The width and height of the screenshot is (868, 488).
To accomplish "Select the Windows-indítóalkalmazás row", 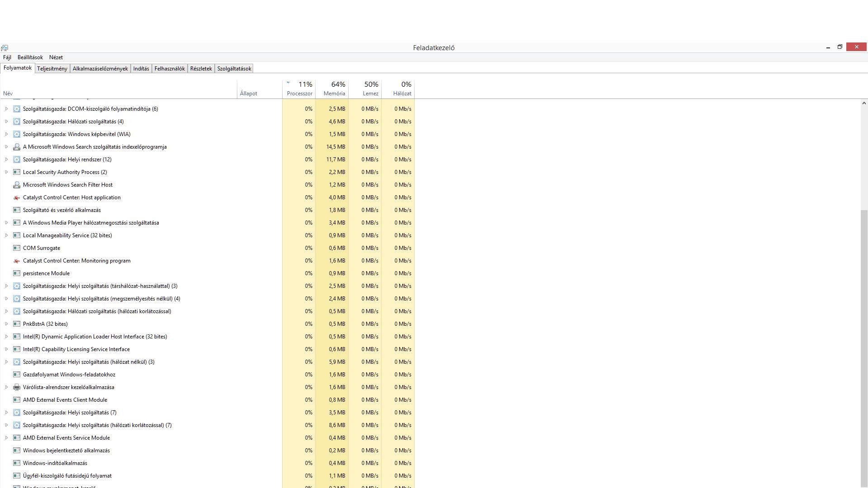I will click(x=207, y=463).
